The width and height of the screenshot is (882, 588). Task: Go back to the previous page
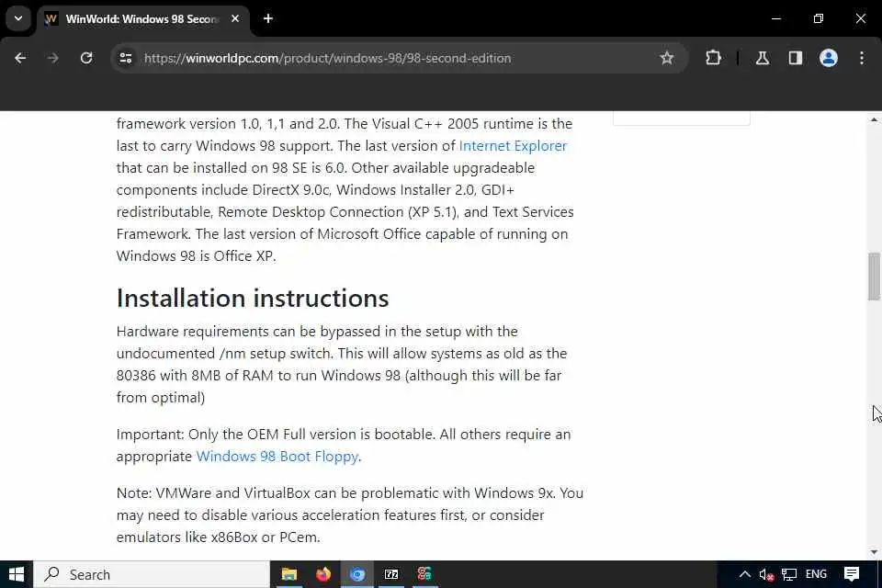(20, 58)
